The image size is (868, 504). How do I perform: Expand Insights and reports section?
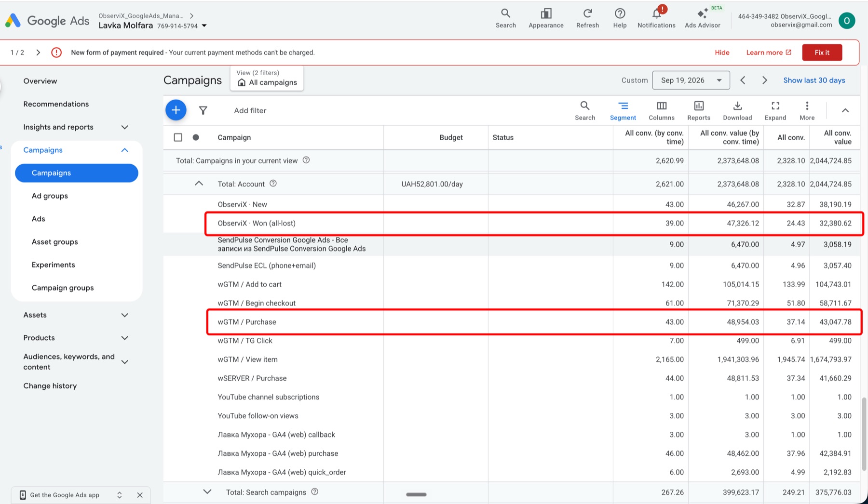click(x=125, y=127)
